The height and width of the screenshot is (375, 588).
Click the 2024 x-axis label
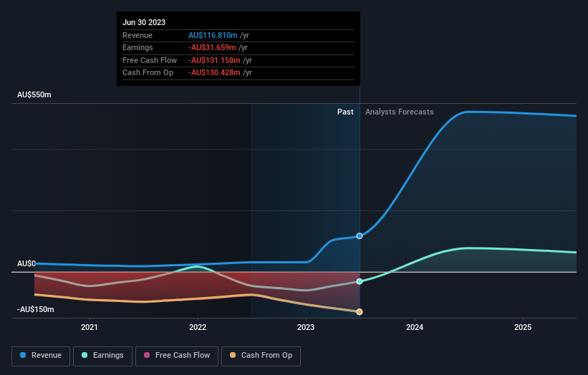click(x=415, y=328)
